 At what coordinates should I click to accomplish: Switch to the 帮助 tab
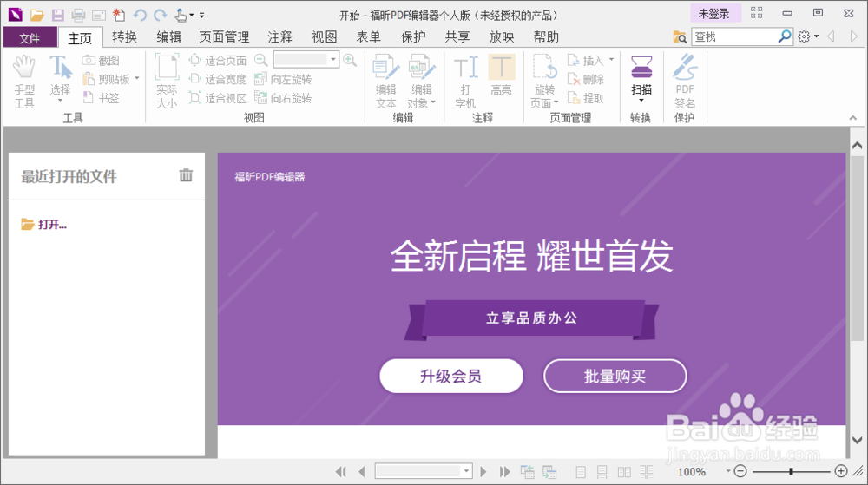[x=546, y=37]
